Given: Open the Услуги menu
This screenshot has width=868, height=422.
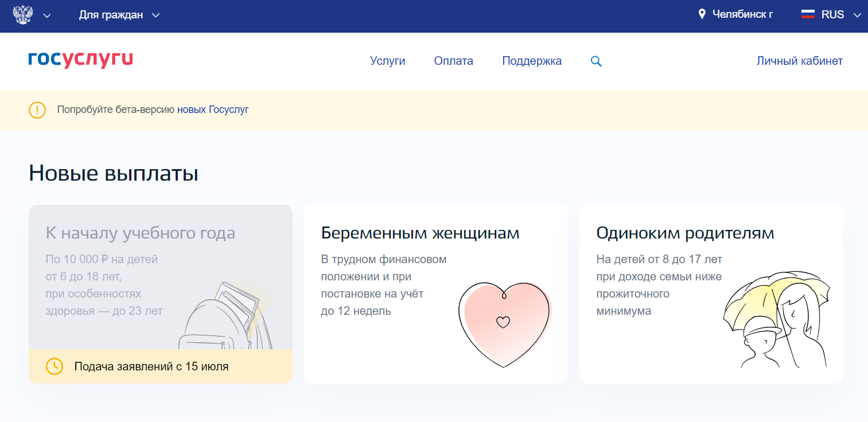Looking at the screenshot, I should click(x=387, y=61).
